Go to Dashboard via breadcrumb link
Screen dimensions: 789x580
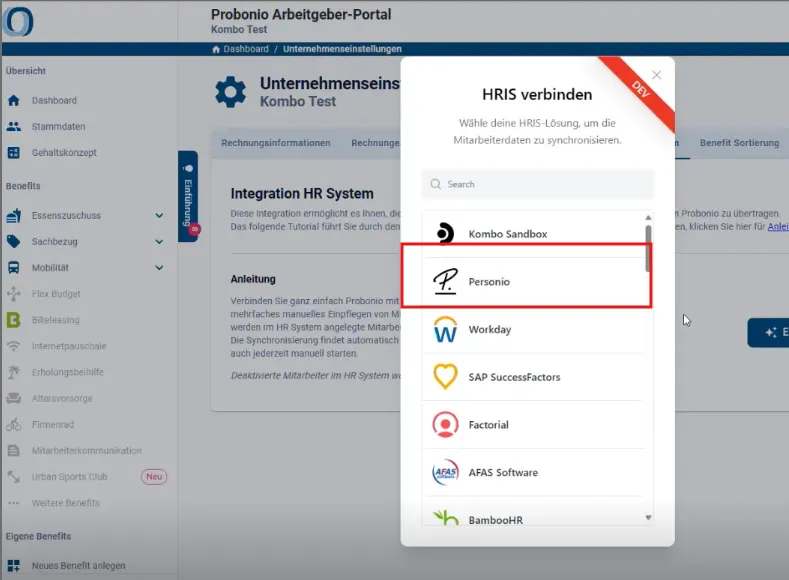point(246,49)
